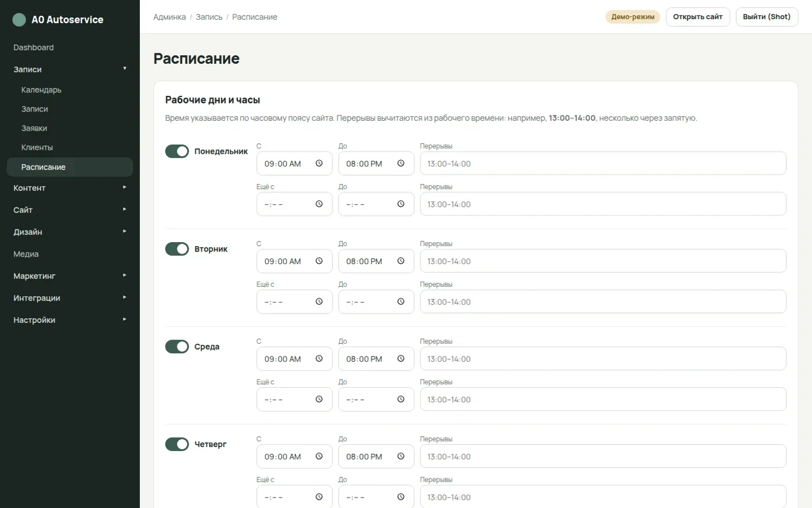Open the Админка breadcrumb link

point(169,17)
